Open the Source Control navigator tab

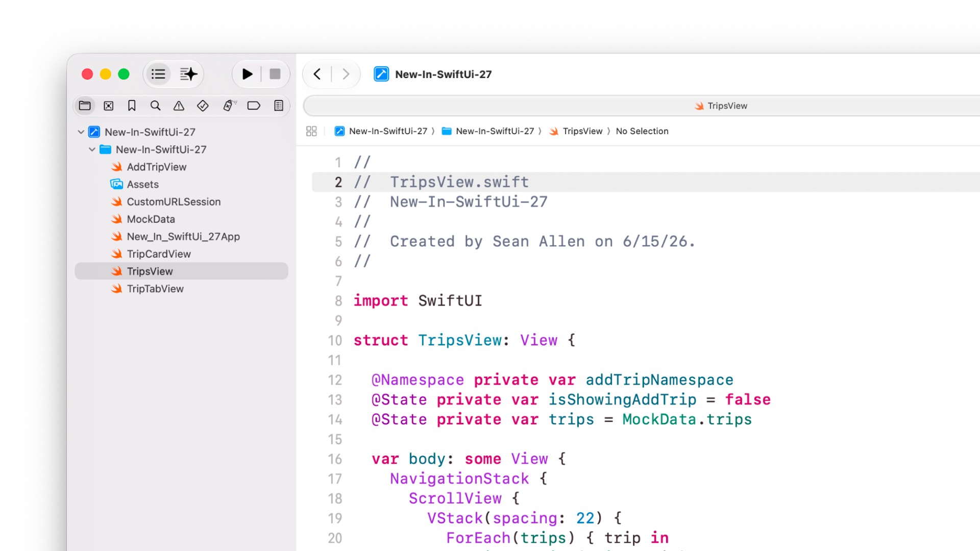click(108, 106)
